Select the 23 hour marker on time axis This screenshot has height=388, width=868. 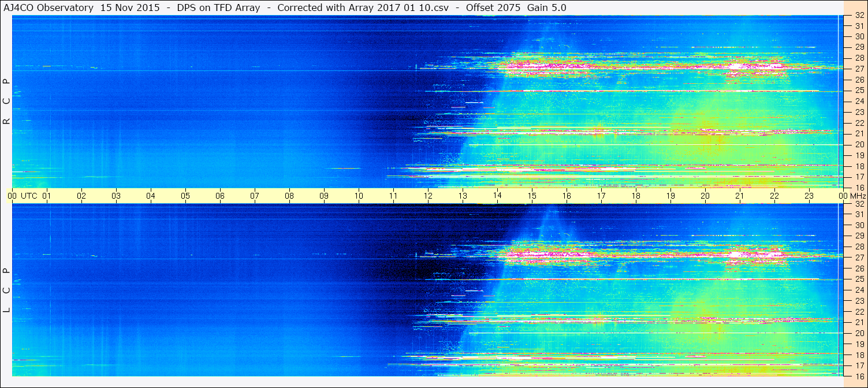[x=809, y=196]
